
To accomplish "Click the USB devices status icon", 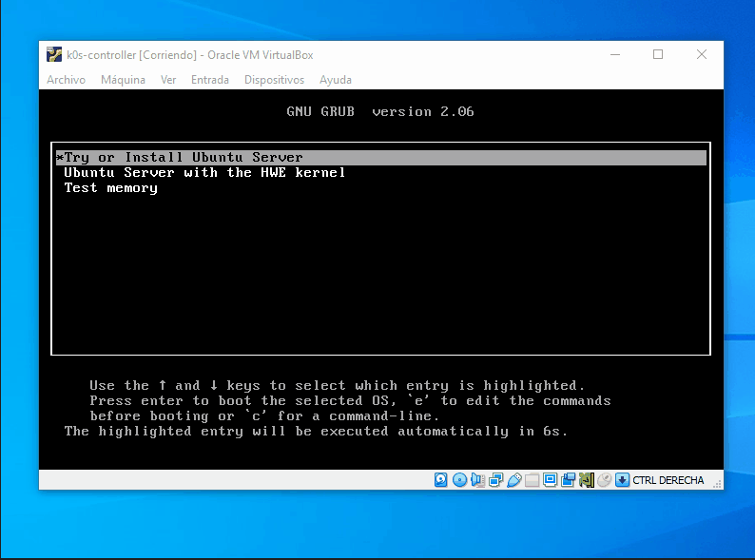I will (514, 480).
